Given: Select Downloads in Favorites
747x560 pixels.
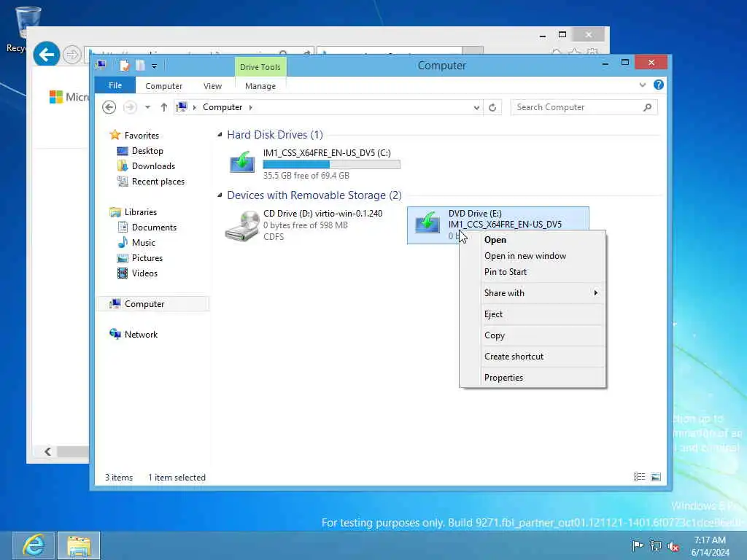Looking at the screenshot, I should pyautogui.click(x=153, y=166).
